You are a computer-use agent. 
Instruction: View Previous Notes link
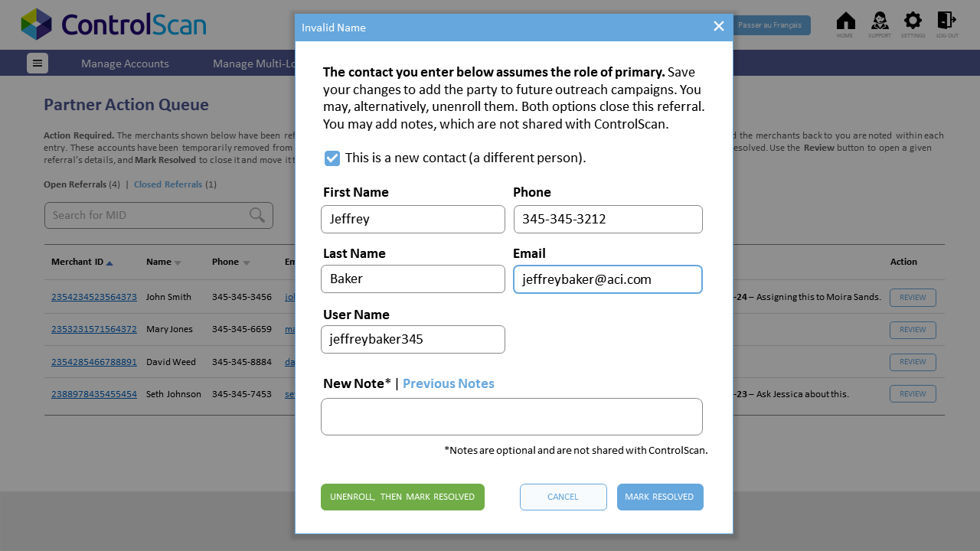tap(449, 383)
